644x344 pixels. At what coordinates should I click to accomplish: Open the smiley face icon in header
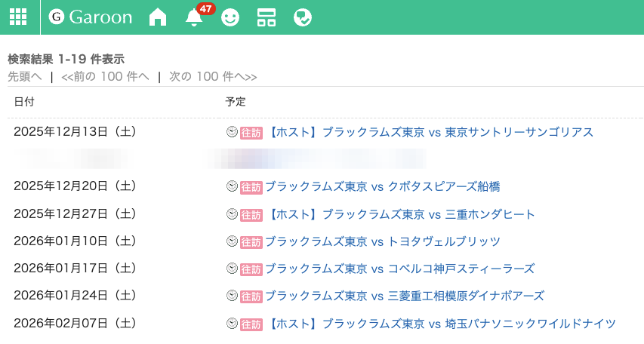[230, 17]
